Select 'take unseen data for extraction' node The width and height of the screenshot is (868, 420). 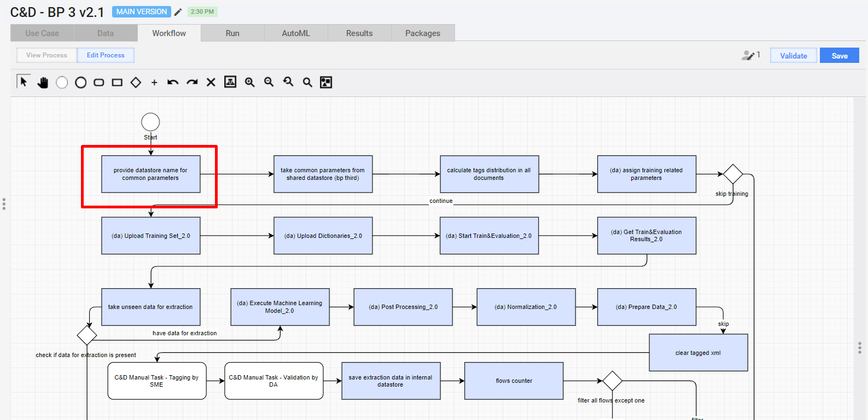tap(151, 307)
